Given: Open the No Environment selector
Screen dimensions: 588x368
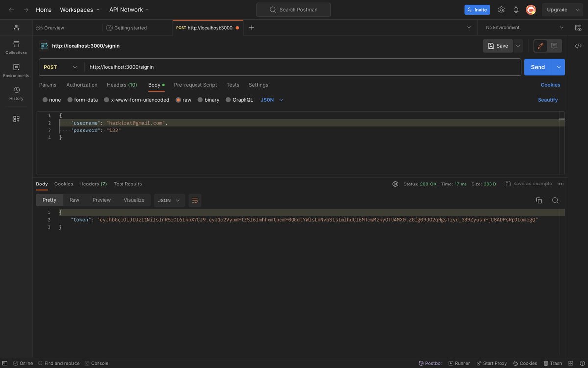Looking at the screenshot, I should [x=525, y=27].
